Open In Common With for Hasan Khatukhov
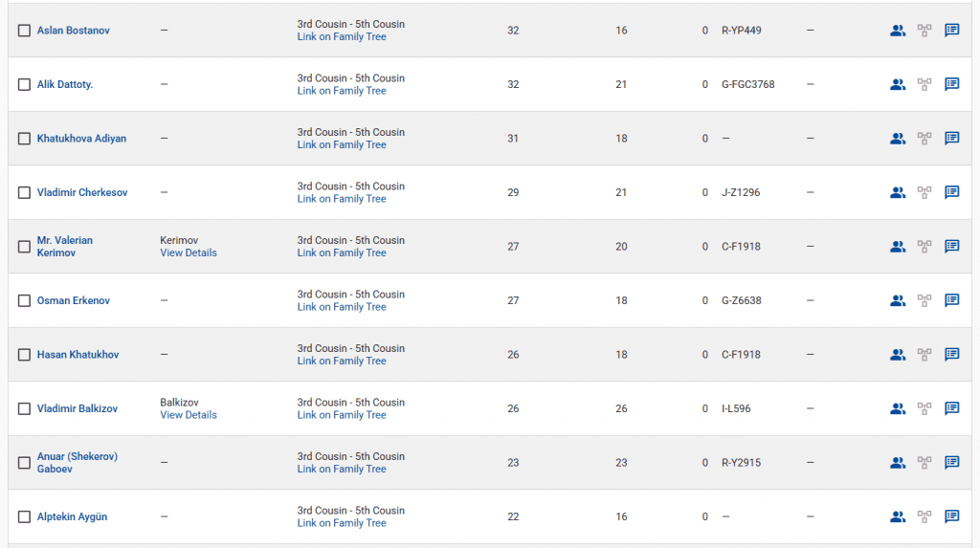The width and height of the screenshot is (980, 548). click(x=897, y=355)
